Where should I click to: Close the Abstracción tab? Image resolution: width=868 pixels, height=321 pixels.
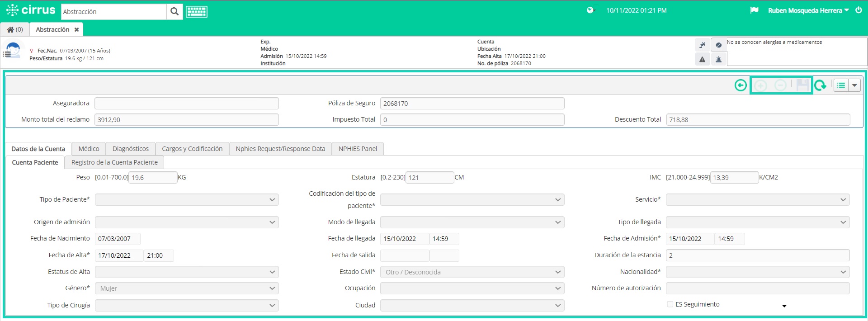pos(77,30)
